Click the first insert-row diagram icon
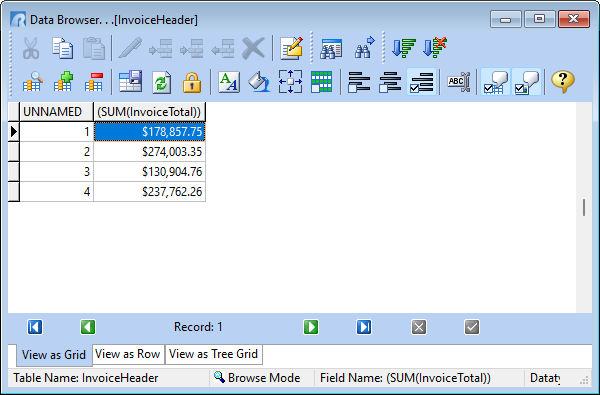 [161, 48]
